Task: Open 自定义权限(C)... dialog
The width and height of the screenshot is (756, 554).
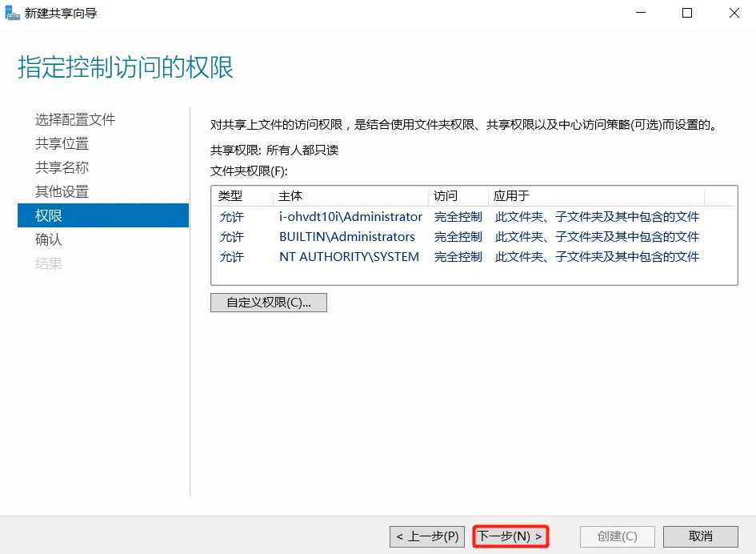Action: point(268,303)
